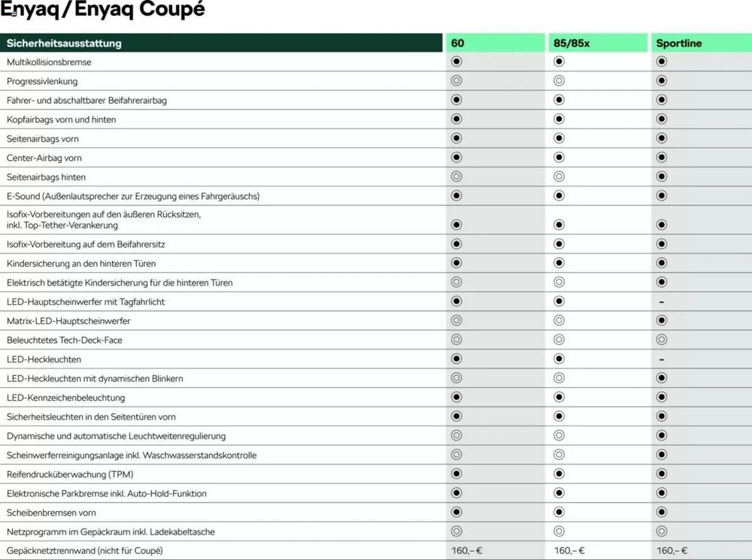Click the Kopfairbags vorn und hinten label
Viewport: 752px width, 560px height.
pos(62,120)
